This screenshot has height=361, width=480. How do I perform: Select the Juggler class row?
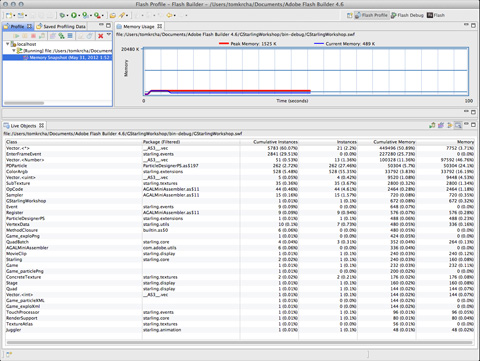click(x=240, y=330)
